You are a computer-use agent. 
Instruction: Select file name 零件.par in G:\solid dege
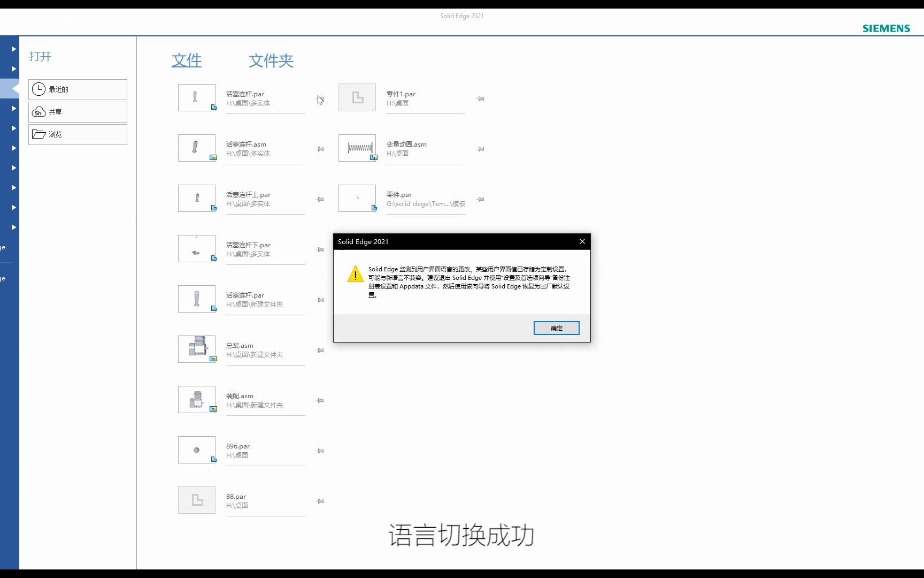coord(399,195)
